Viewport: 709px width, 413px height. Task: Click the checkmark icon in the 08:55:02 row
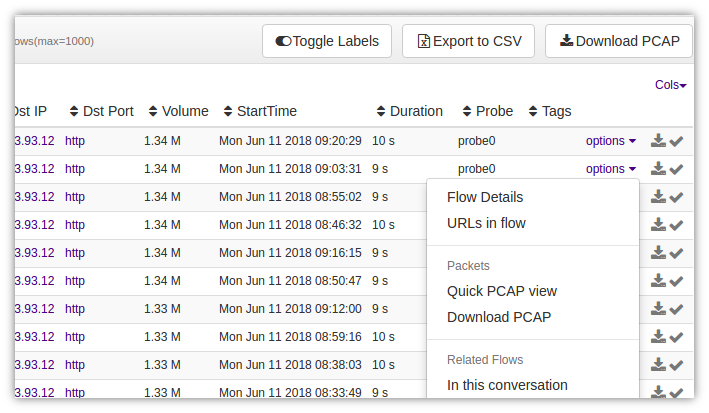(676, 198)
